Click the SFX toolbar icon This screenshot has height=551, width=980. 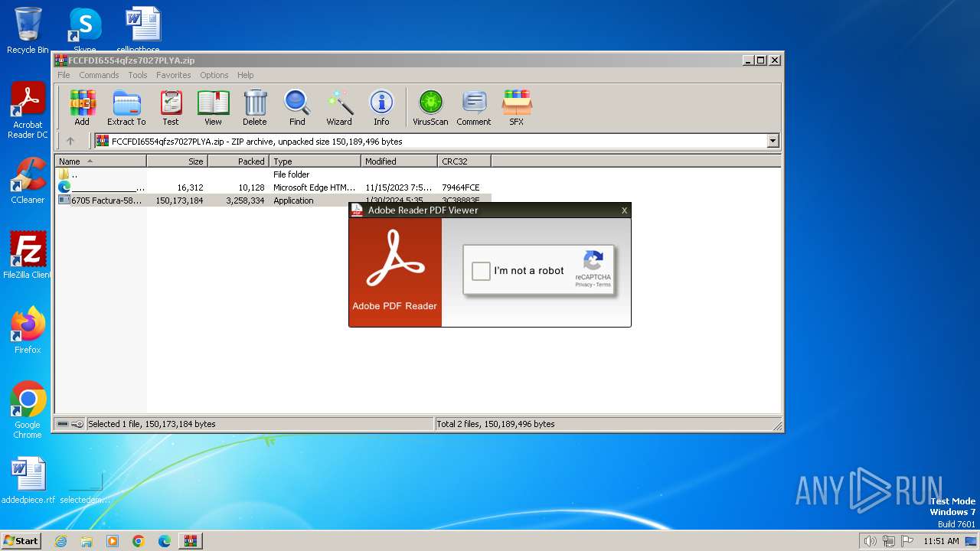(517, 107)
